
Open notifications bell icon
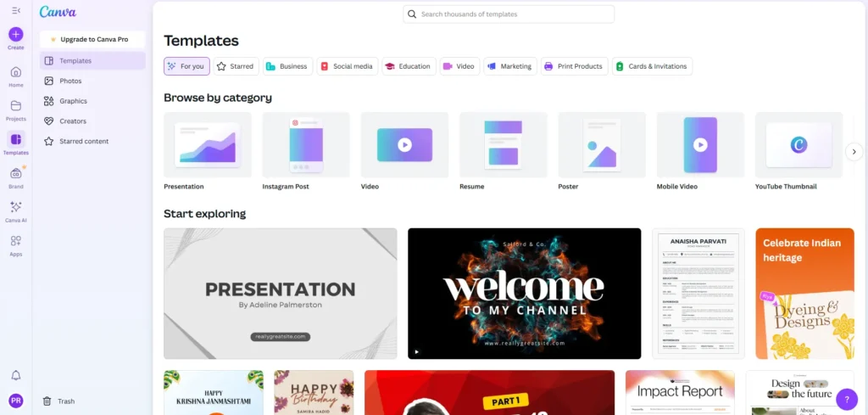[x=16, y=376]
